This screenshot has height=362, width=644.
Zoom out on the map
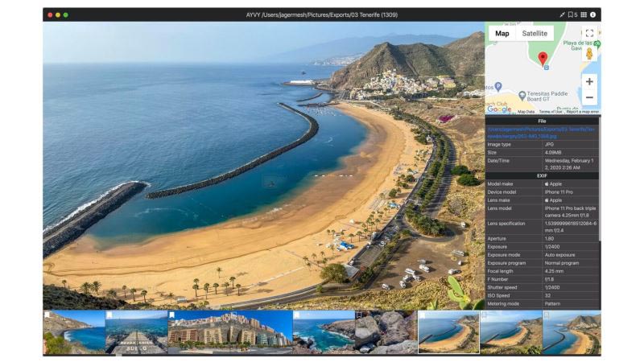(589, 97)
